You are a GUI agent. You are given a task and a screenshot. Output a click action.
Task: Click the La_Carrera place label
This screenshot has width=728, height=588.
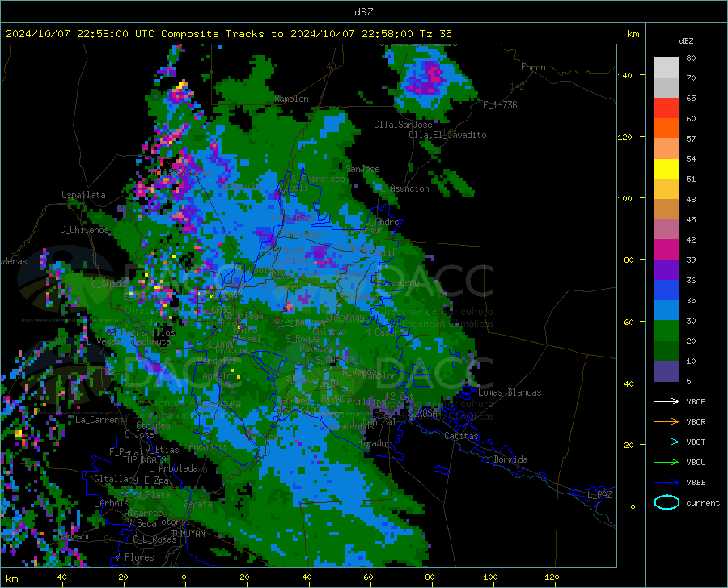point(99,420)
